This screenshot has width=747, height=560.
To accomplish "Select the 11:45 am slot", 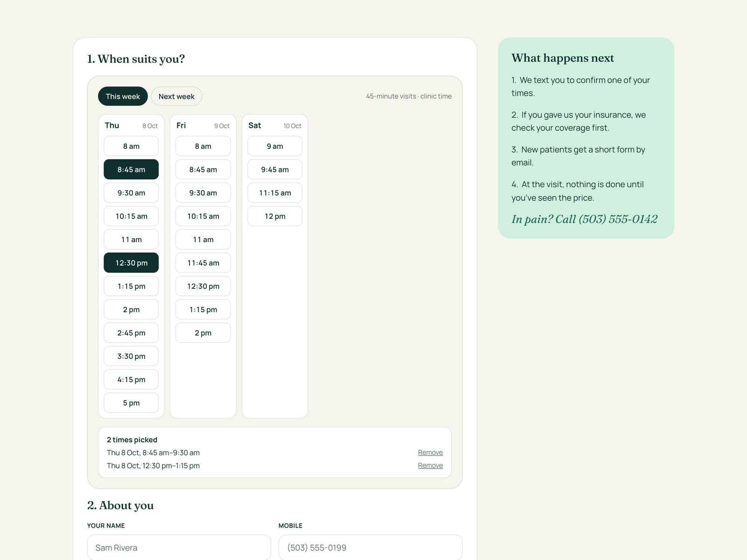I will pos(203,263).
